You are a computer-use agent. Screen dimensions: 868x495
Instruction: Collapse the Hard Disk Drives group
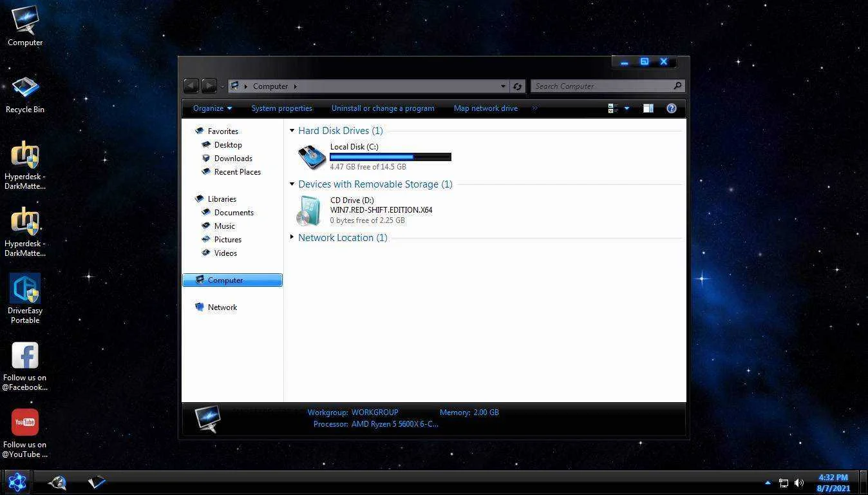292,131
